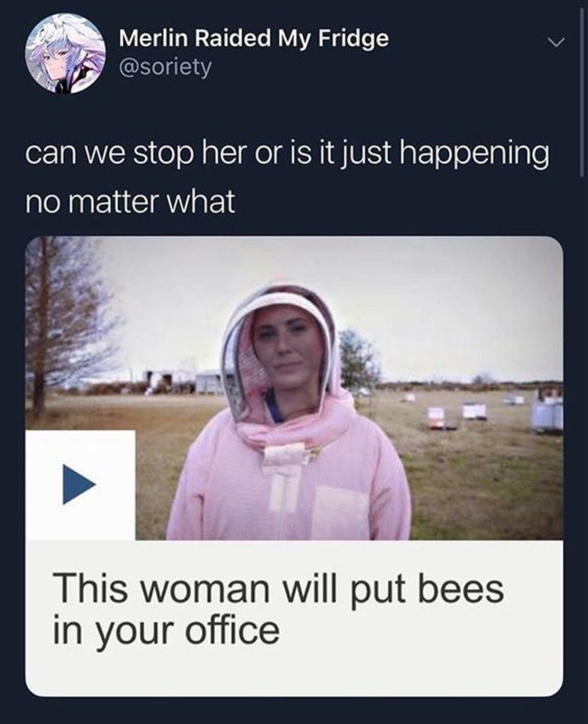Select tweet line 'no matter what'
Image resolution: width=588 pixels, height=724 pixels.
(x=131, y=202)
